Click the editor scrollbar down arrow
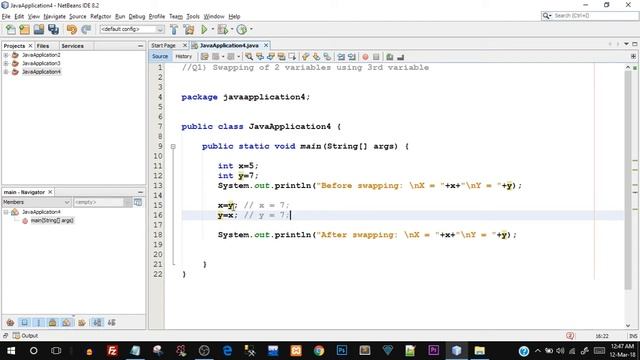Viewport: 640px width, 360px height. [x=628, y=325]
